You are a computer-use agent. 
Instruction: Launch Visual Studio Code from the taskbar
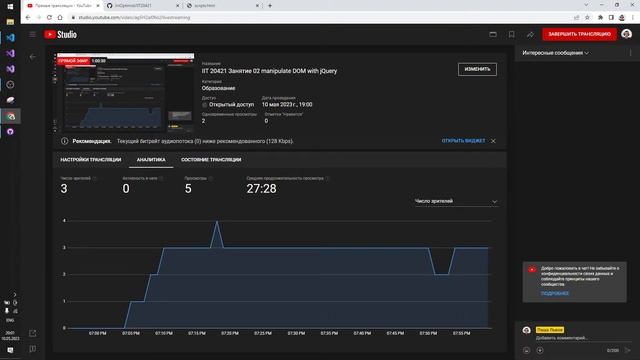(x=10, y=38)
